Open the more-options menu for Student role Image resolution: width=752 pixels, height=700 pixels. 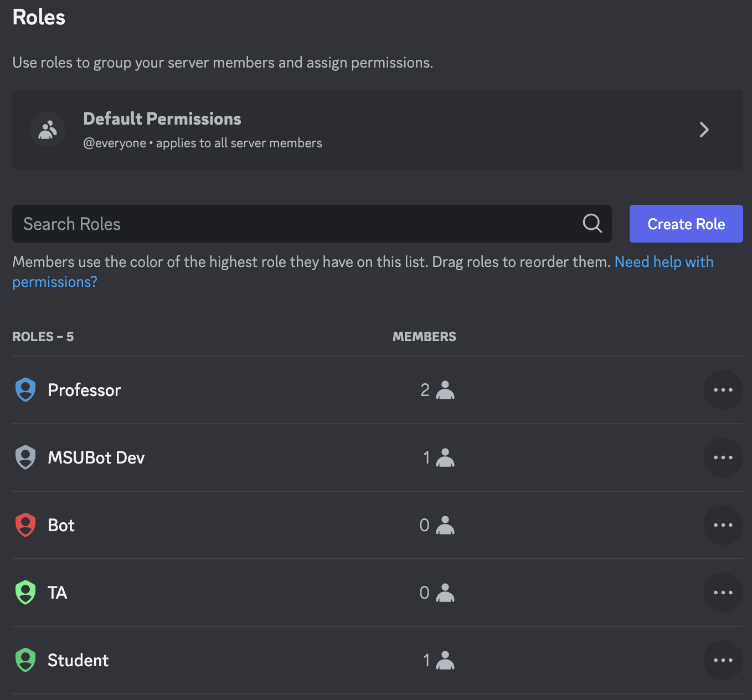pyautogui.click(x=723, y=660)
